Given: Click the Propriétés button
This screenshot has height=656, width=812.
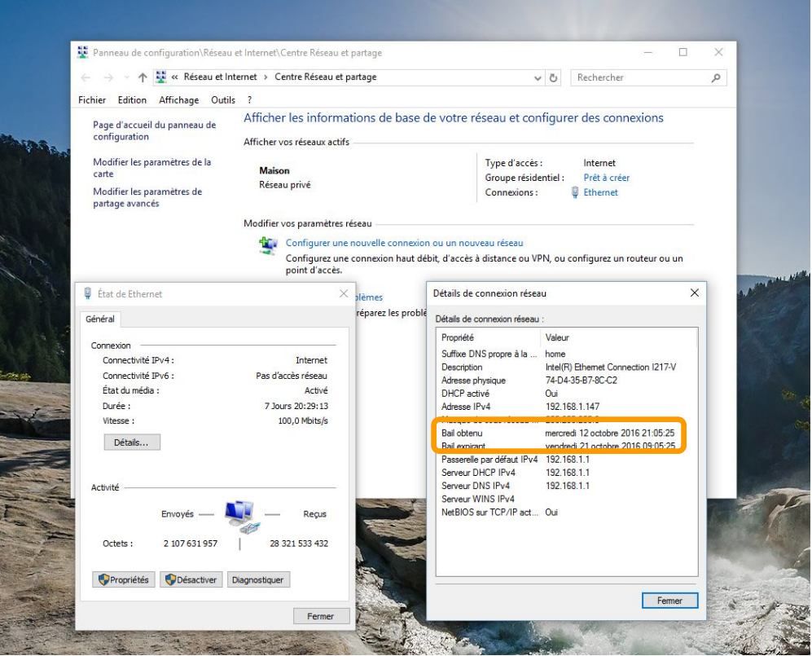Looking at the screenshot, I should pyautogui.click(x=124, y=579).
